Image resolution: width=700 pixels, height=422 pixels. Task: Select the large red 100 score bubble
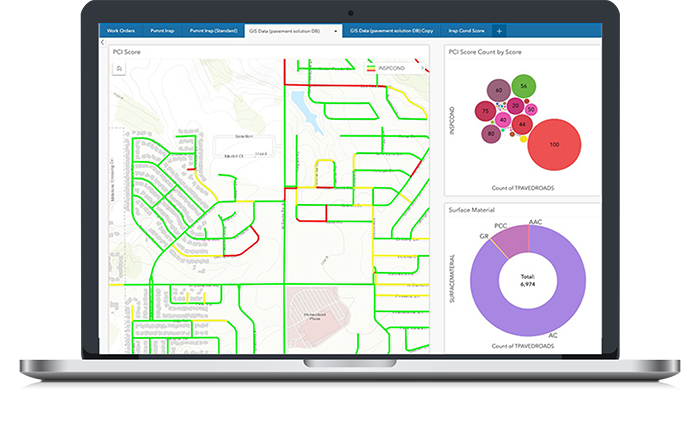(554, 145)
